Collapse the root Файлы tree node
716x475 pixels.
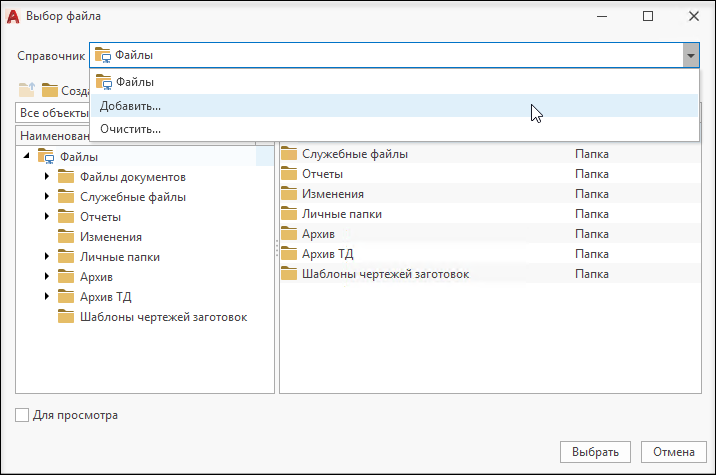point(26,156)
